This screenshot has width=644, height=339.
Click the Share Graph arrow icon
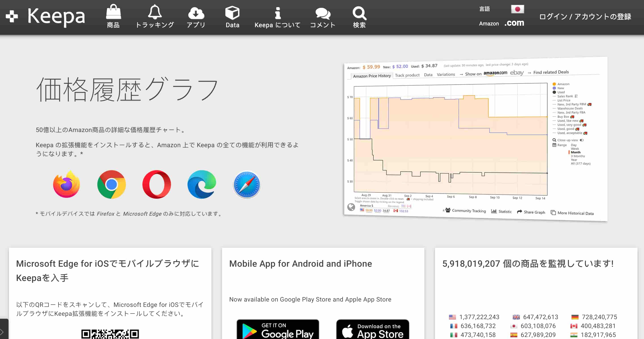pyautogui.click(x=519, y=212)
